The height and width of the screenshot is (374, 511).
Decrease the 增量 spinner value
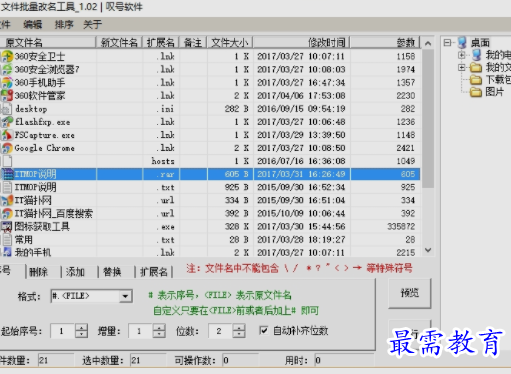[159, 334]
